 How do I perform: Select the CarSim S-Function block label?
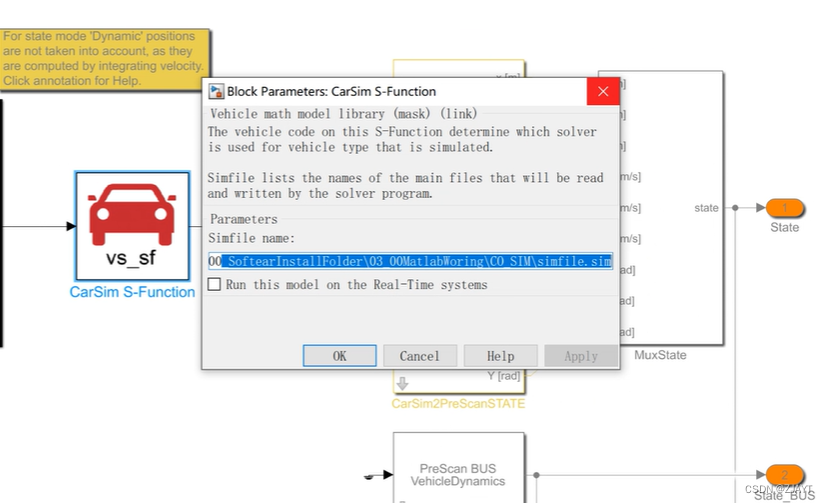click(x=132, y=292)
